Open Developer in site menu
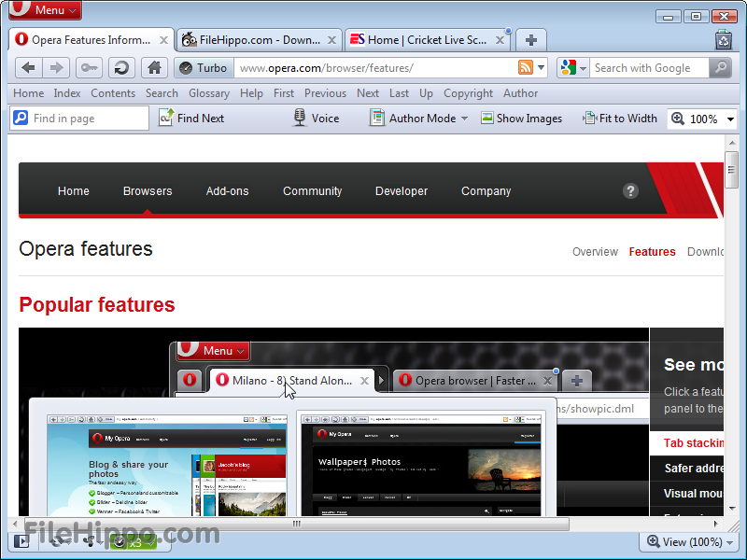 click(402, 191)
